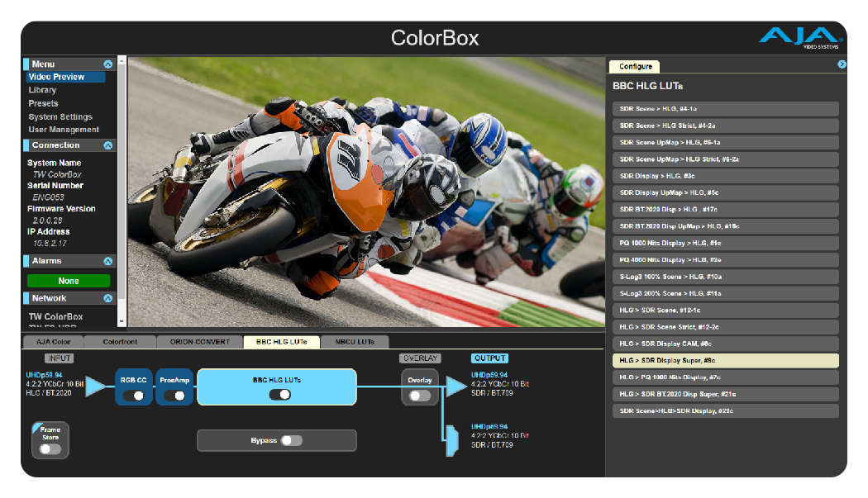Image resolution: width=868 pixels, height=498 pixels.
Task: Select the Configure tab
Action: click(635, 66)
